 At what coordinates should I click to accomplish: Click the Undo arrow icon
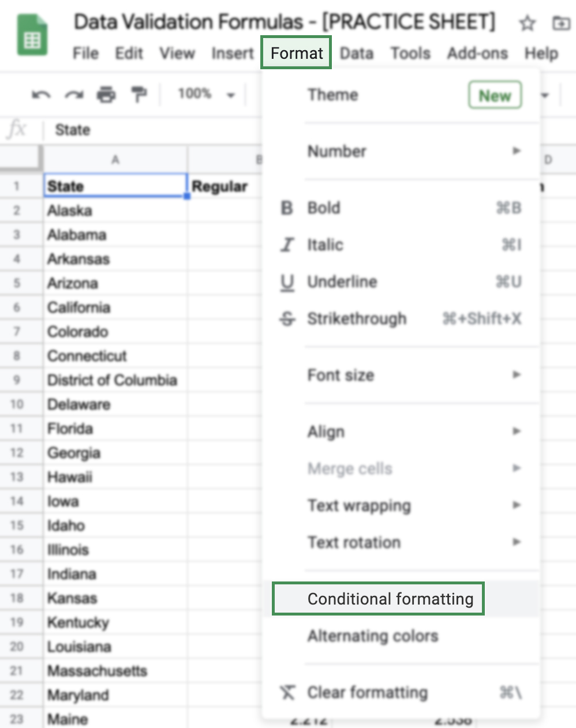pos(40,94)
